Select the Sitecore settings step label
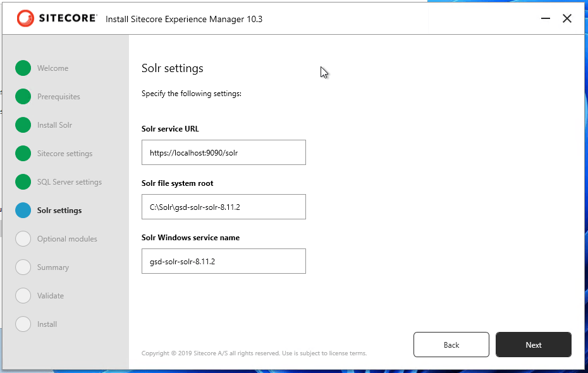 click(64, 154)
